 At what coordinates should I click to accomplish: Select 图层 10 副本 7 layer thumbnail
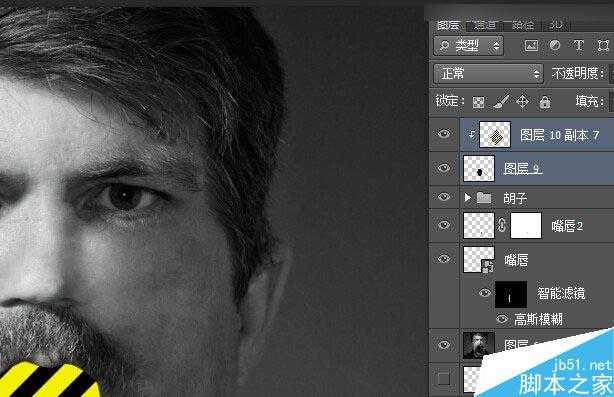[495, 134]
